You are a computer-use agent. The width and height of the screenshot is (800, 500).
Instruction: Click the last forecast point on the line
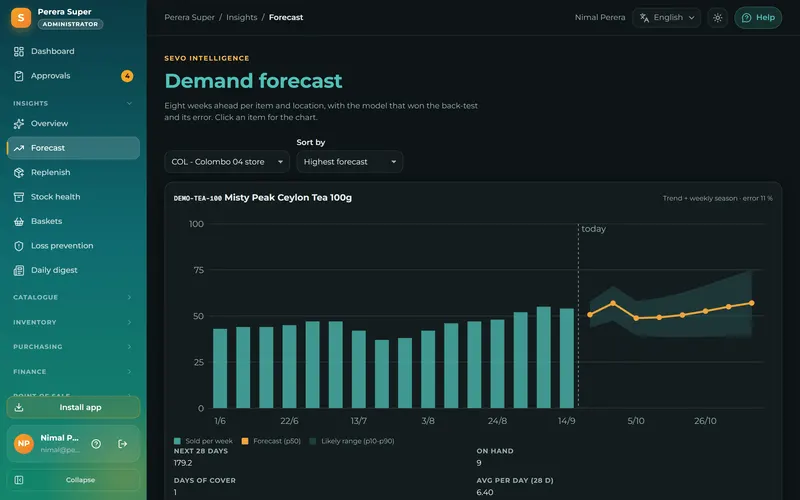point(752,303)
